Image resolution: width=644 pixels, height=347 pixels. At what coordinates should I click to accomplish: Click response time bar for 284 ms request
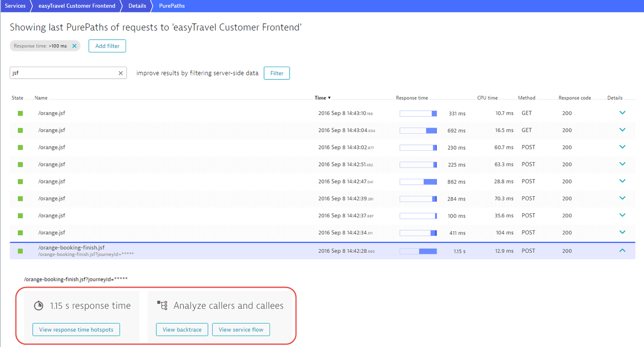[x=418, y=199]
